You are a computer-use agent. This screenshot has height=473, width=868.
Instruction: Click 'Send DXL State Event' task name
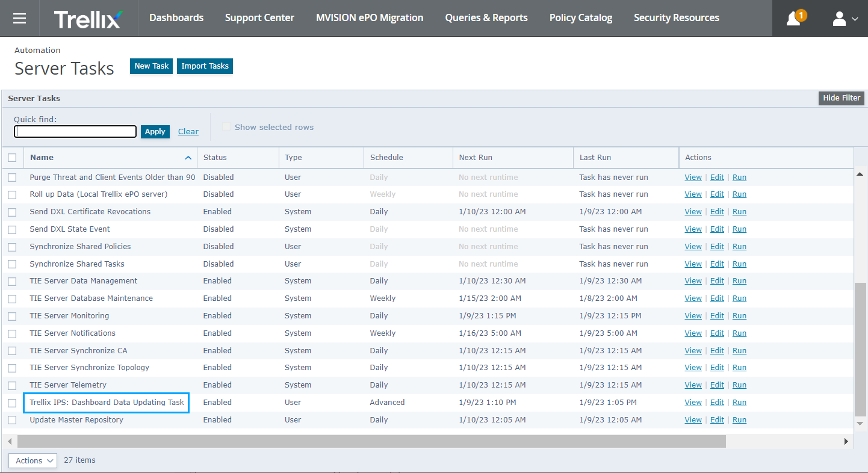[x=70, y=229]
